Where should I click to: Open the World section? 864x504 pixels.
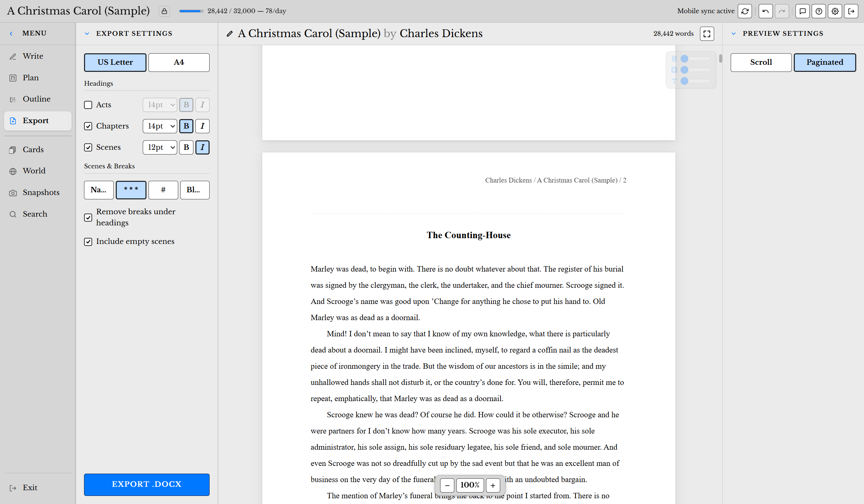pos(38,171)
